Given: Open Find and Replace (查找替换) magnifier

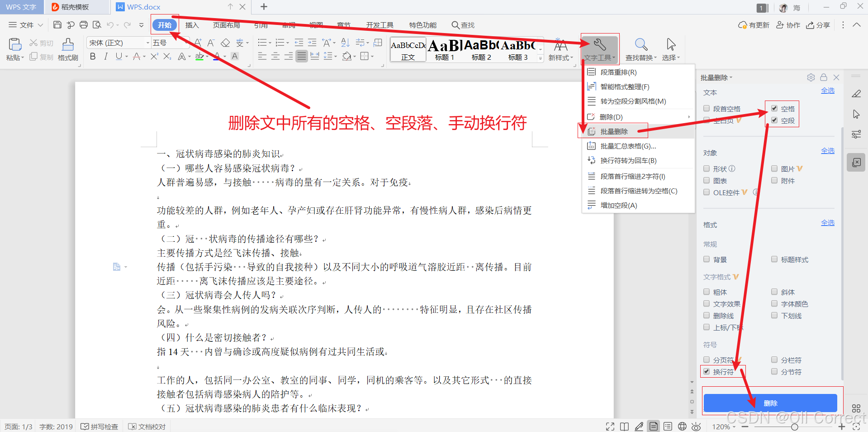Looking at the screenshot, I should pyautogui.click(x=641, y=49).
